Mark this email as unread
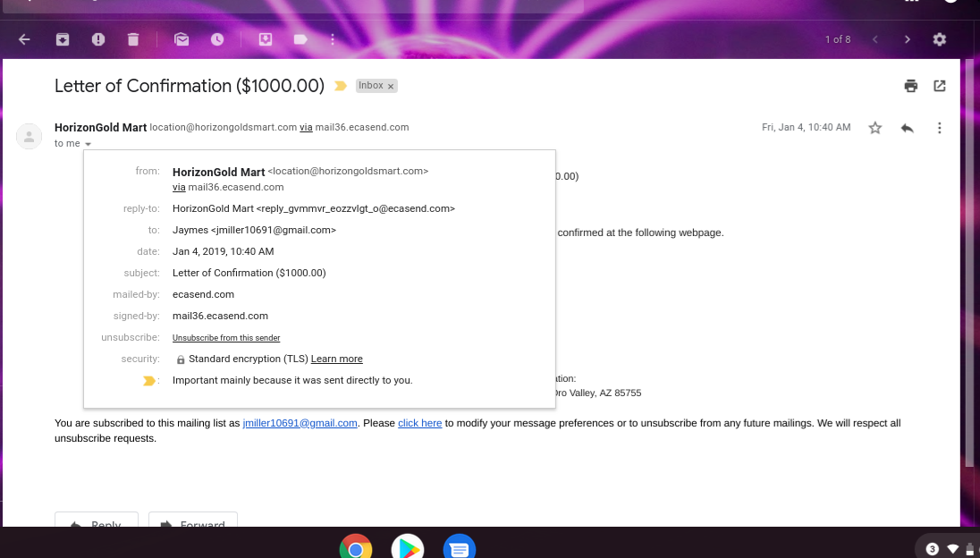Viewport: 980px width, 558px height. coord(182,39)
